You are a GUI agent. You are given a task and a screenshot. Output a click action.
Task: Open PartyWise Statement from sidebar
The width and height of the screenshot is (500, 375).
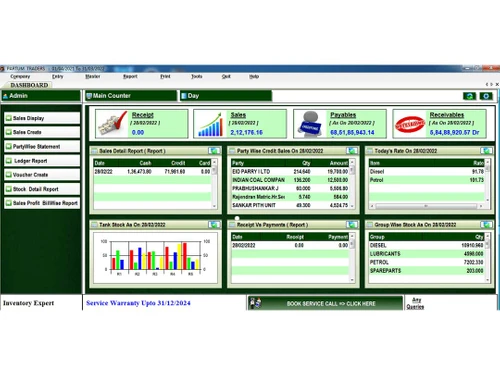pos(42,146)
